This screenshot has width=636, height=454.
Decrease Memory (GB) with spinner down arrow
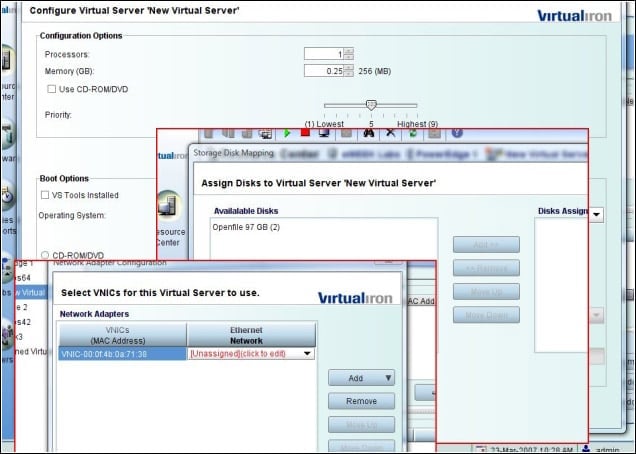coord(349,74)
